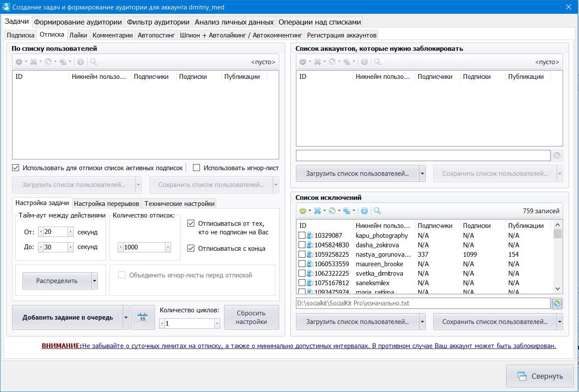Click the grey info icon in user list toolbar
579x392 pixels.
81,62
